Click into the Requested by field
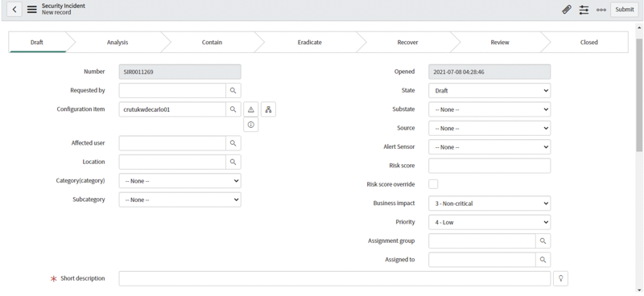 (172, 90)
